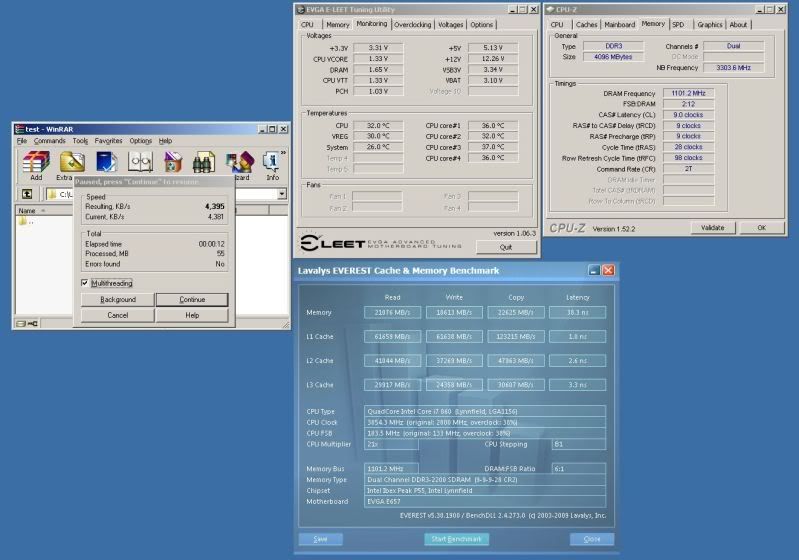This screenshot has height=560, width=799.
Task: Switch to the Graphics tab in CPU-Z
Action: coord(710,24)
